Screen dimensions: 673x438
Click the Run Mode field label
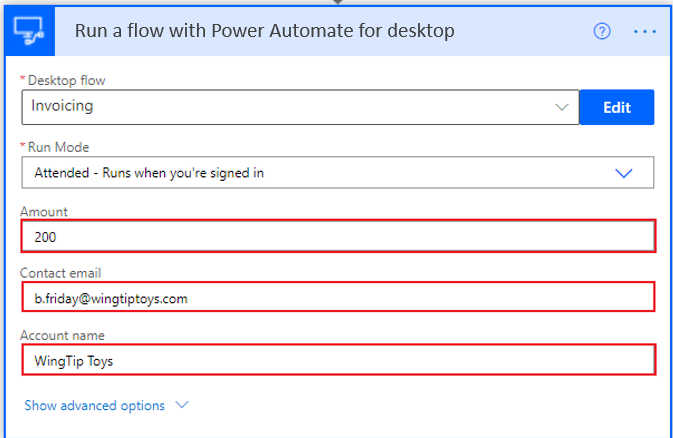pos(58,147)
